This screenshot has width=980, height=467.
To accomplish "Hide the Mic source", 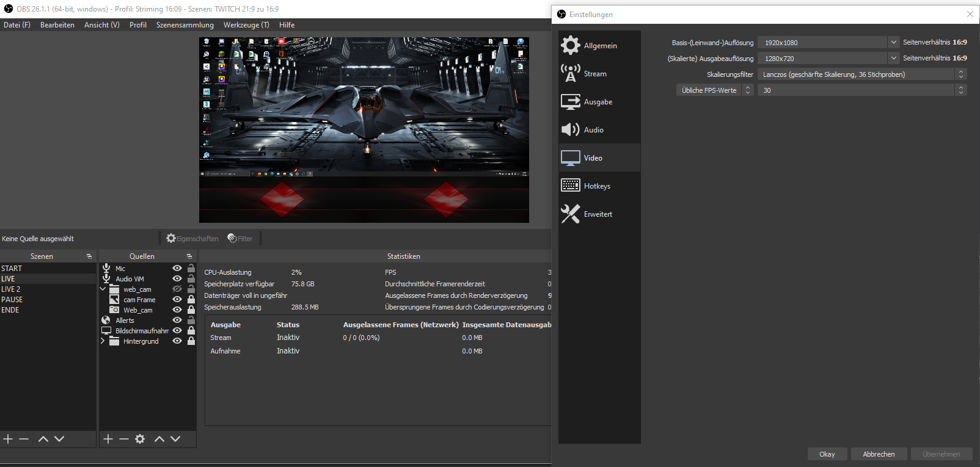I will point(177,268).
